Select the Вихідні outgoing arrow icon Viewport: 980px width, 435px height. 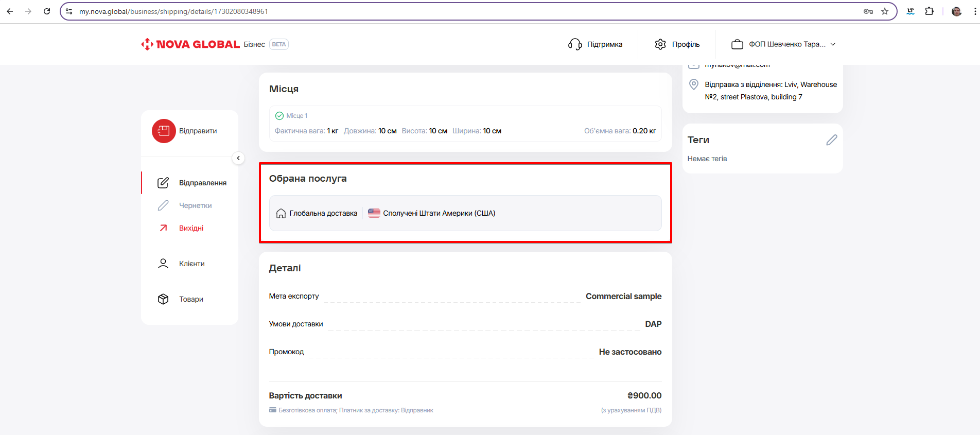pos(163,228)
